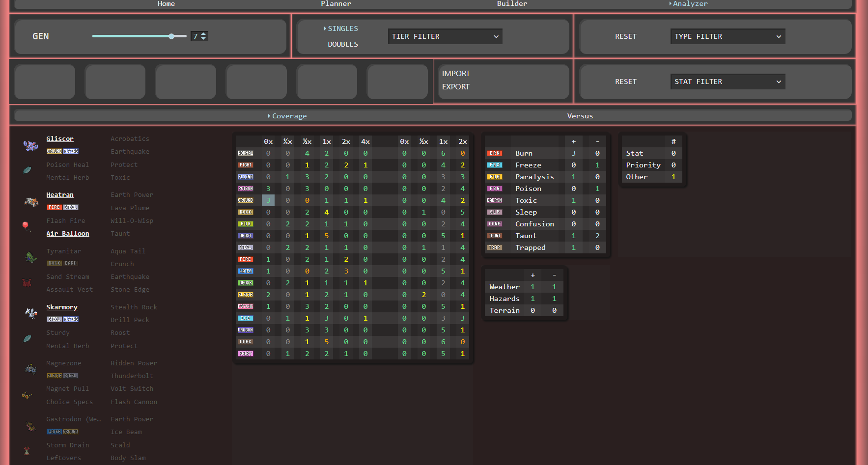Click the generation number stepper field
Image resolution: width=868 pixels, height=465 pixels.
(x=199, y=36)
